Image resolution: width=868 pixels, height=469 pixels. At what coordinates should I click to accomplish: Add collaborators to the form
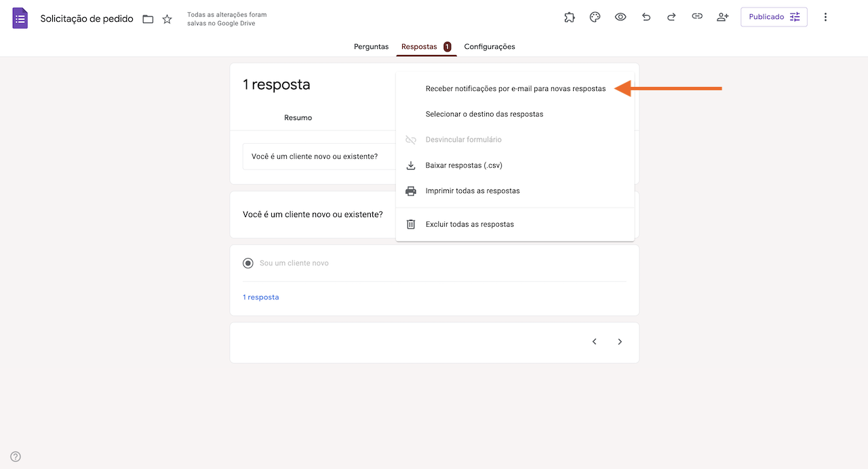click(722, 17)
